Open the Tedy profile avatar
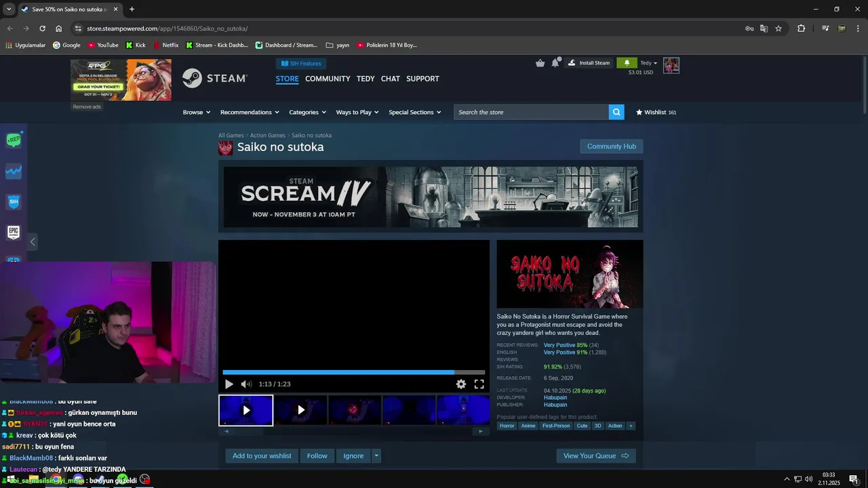The image size is (868, 488). click(x=671, y=65)
